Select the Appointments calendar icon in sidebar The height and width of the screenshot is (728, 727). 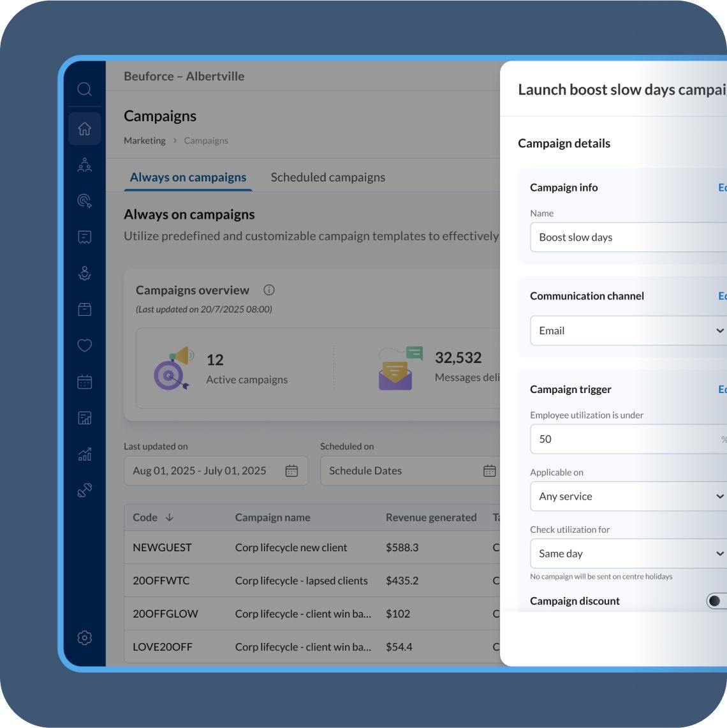click(85, 382)
